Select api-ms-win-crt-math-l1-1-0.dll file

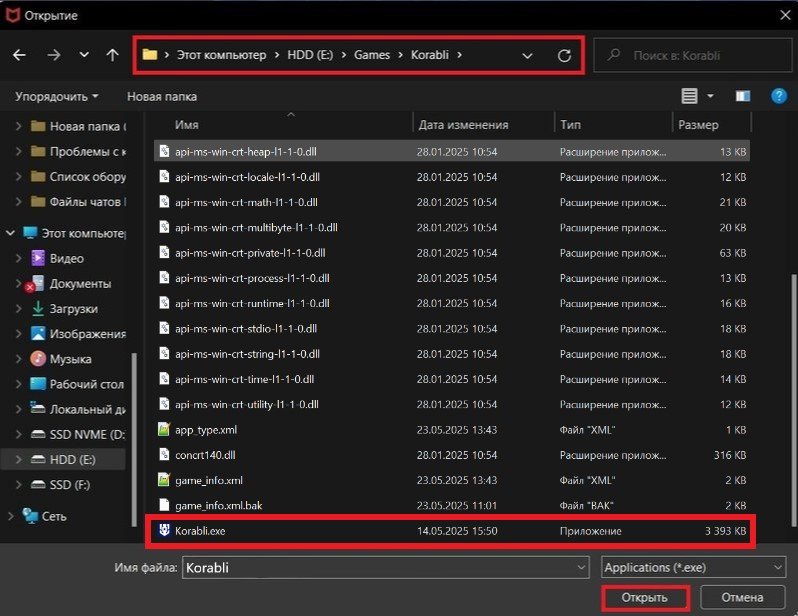pos(452,202)
